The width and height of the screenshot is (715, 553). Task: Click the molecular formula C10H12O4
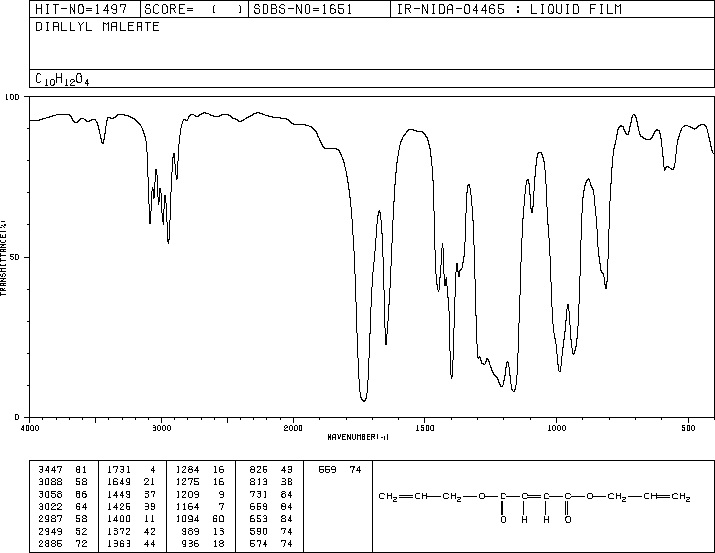click(x=62, y=79)
